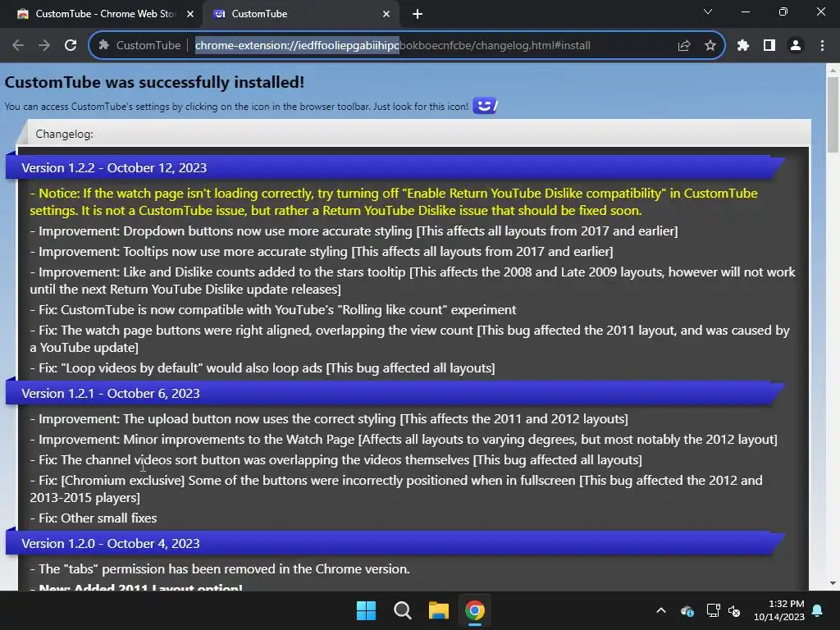Open Windows Search from taskbar
Viewport: 840px width, 630px height.
(402, 610)
